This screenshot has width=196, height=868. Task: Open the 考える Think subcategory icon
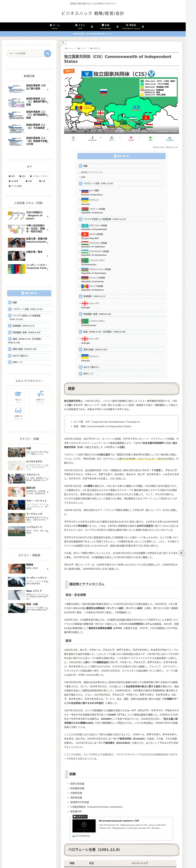[18, 397]
